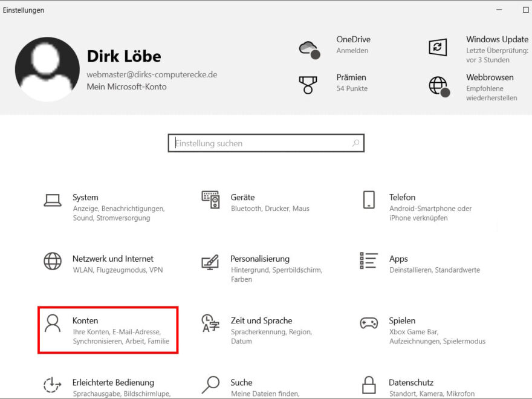Click the Konten person icon

click(x=53, y=323)
